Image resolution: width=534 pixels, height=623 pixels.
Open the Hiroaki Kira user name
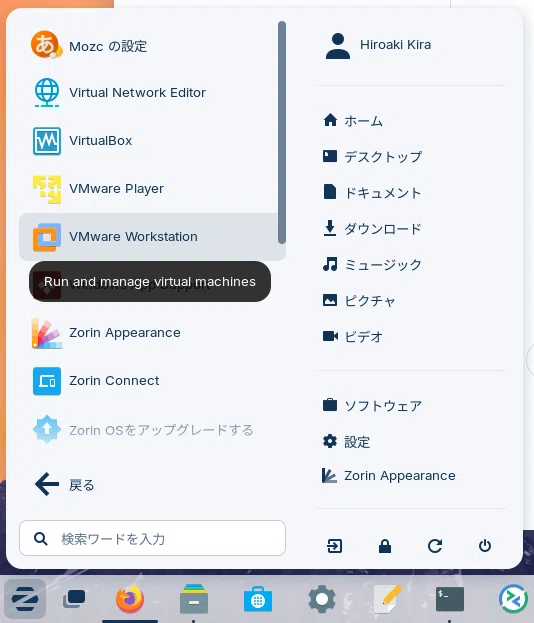(395, 45)
